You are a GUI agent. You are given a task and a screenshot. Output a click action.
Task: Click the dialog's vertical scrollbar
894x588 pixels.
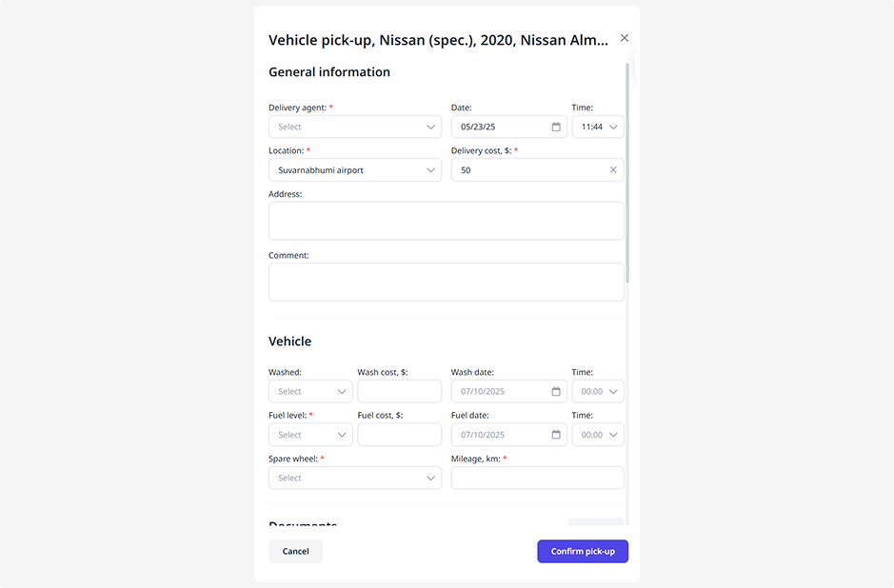tap(627, 171)
